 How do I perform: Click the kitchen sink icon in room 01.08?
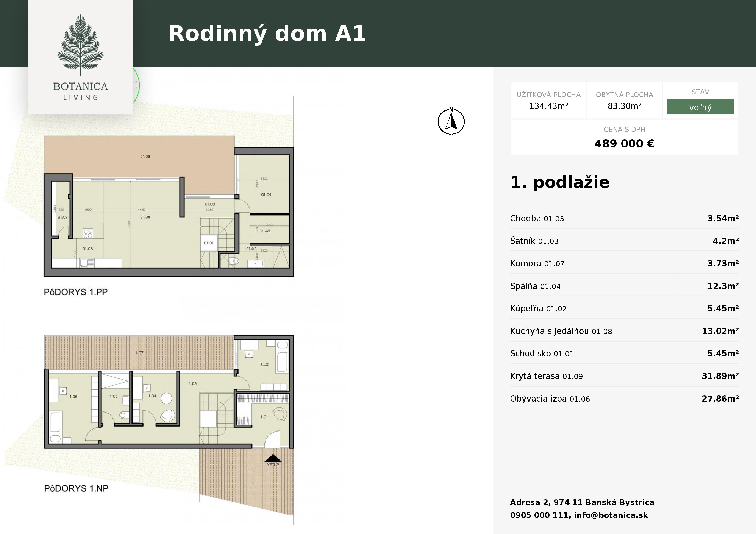(x=87, y=263)
